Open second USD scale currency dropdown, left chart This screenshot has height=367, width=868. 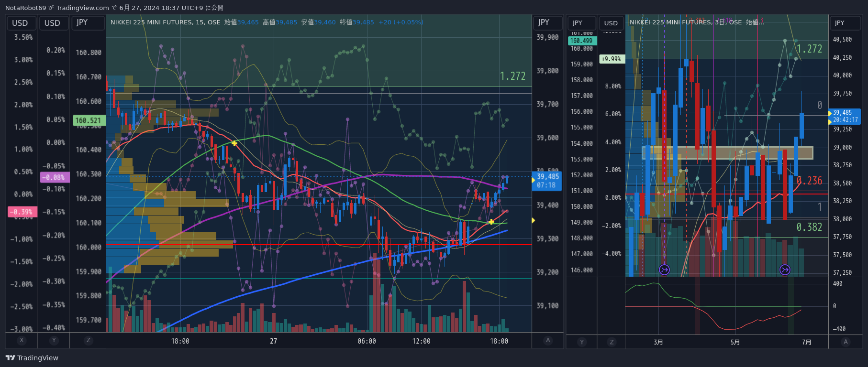(x=54, y=23)
